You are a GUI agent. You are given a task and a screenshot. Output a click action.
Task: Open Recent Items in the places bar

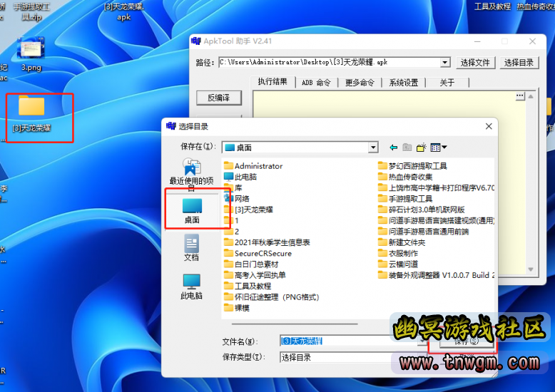point(191,175)
